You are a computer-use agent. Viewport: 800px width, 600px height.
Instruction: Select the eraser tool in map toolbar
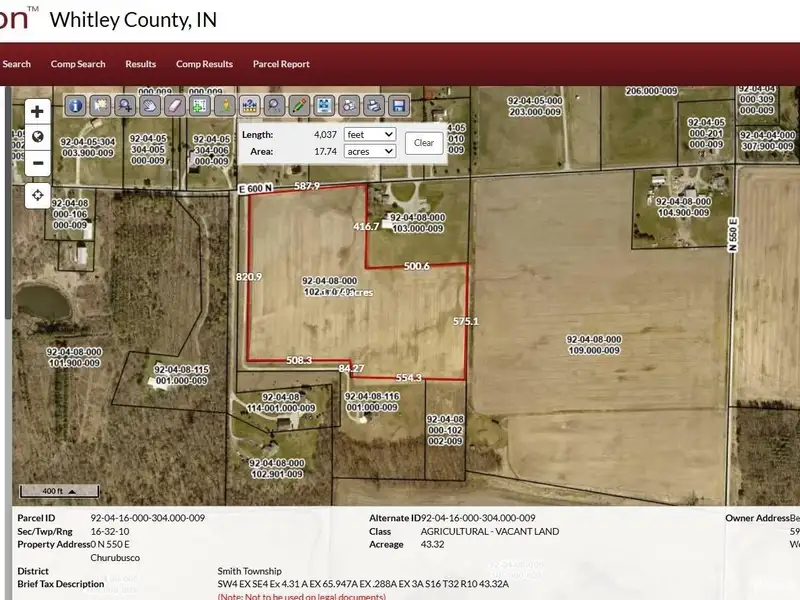(x=175, y=105)
